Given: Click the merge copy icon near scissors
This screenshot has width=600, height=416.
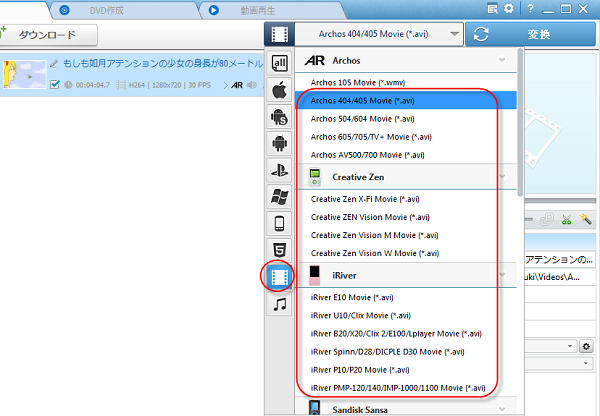Looking at the screenshot, I should (x=547, y=220).
